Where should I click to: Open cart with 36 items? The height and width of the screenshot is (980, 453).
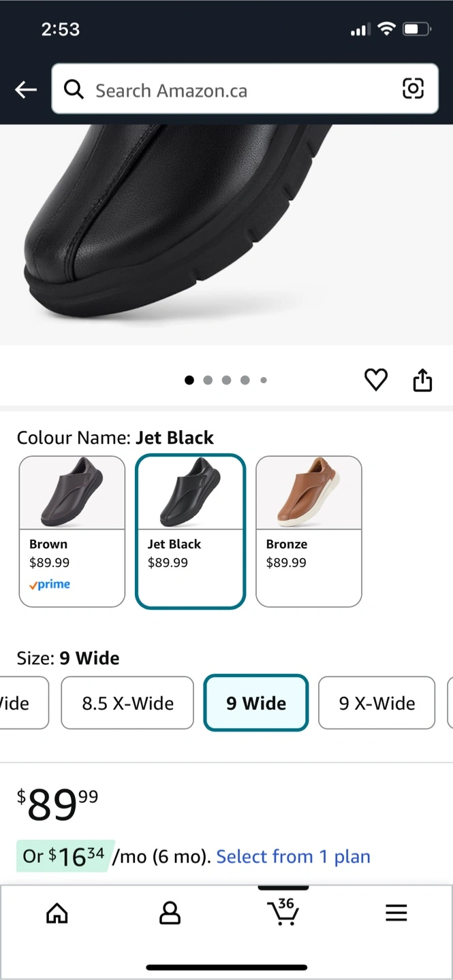[x=283, y=911]
